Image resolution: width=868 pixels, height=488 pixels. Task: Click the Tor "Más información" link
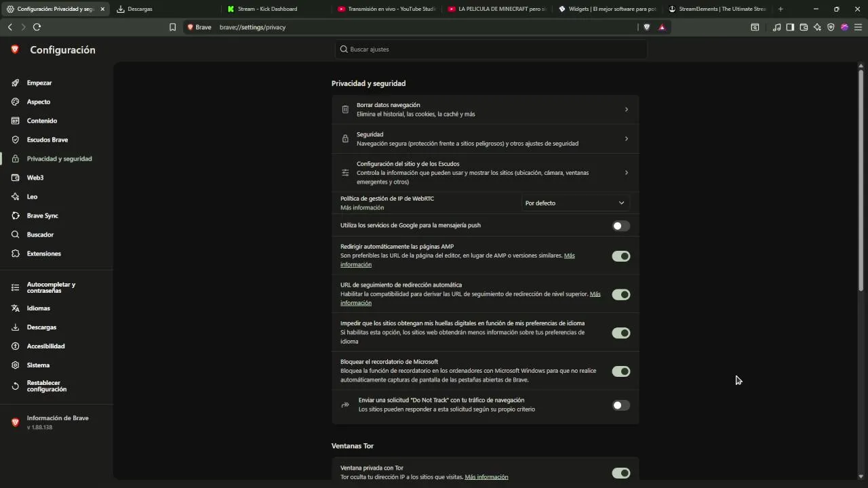(x=486, y=477)
